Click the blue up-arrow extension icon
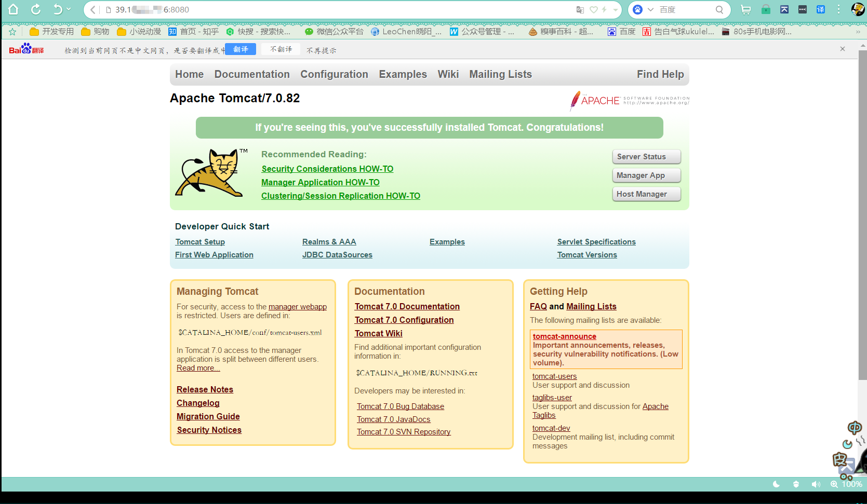The width and height of the screenshot is (867, 504). 784,9
